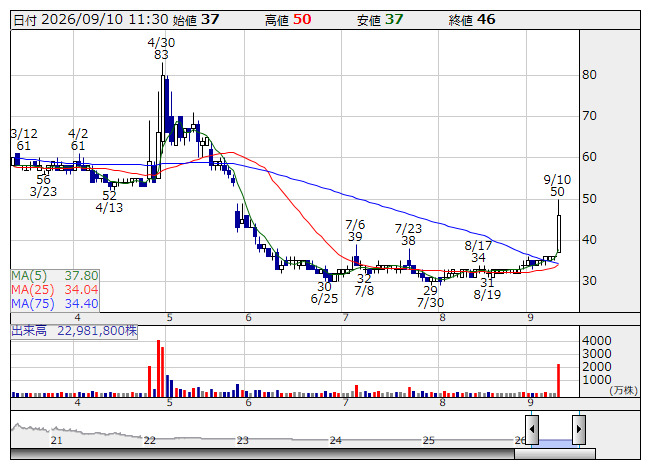The image size is (653, 470).
Task: Click the 6/25 30 low label
Action: click(x=324, y=293)
